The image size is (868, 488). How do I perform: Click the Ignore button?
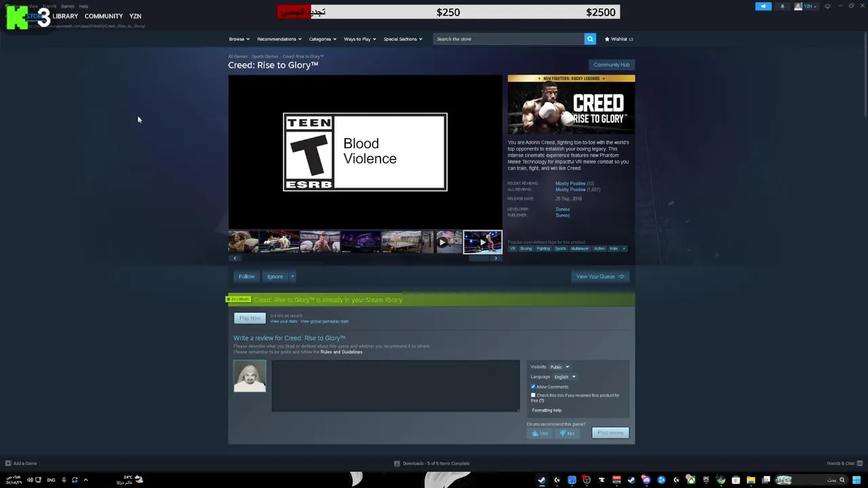point(275,277)
